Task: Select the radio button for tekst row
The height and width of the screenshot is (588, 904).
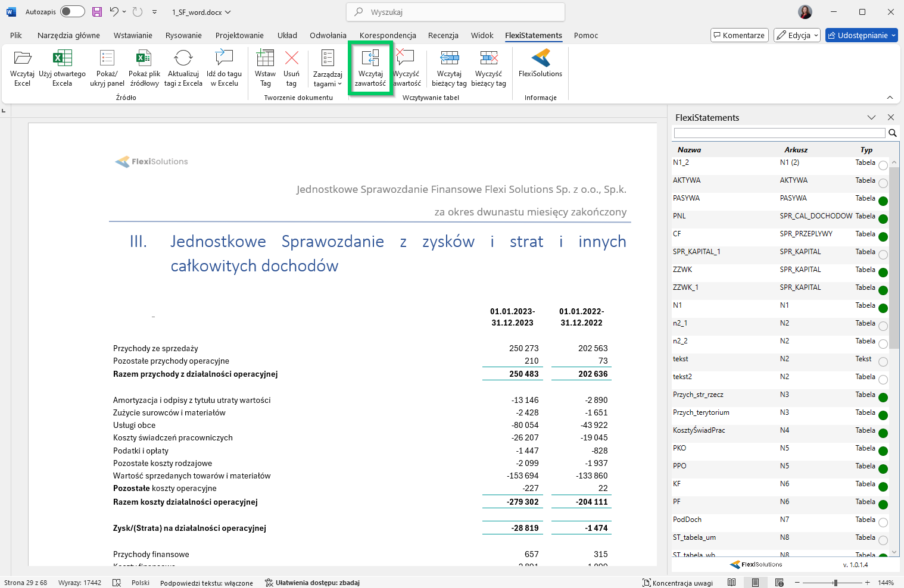Action: (883, 362)
